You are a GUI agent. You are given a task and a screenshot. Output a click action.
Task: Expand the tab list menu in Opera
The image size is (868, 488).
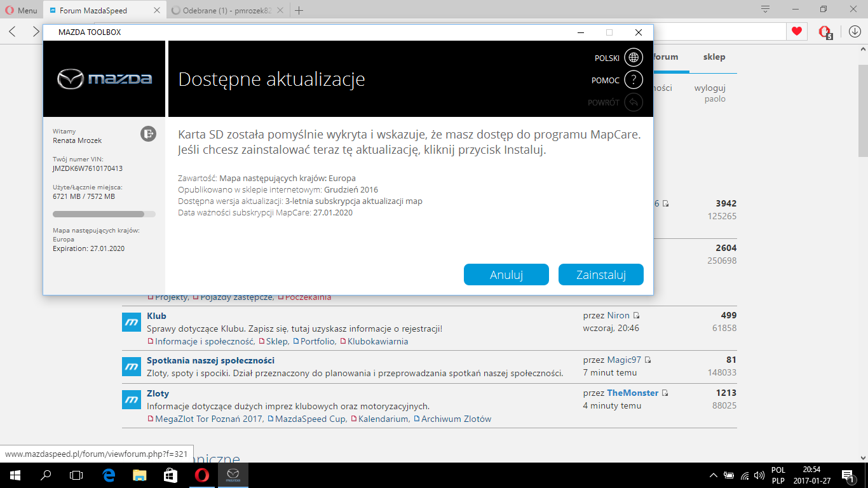click(x=766, y=10)
